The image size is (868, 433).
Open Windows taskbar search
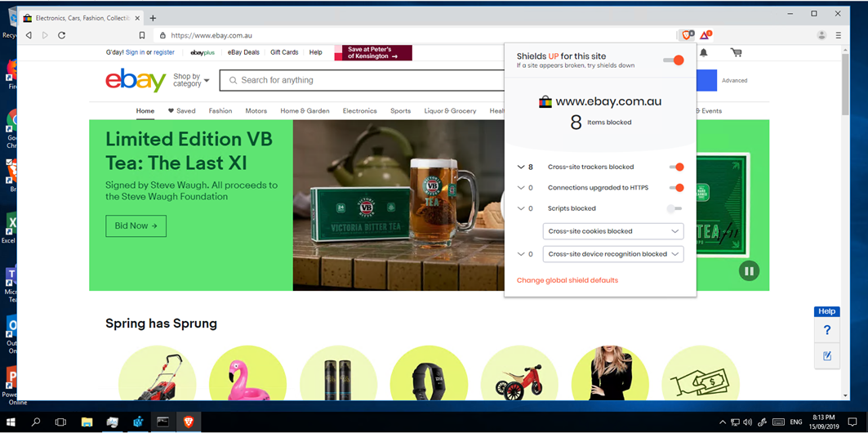point(36,422)
